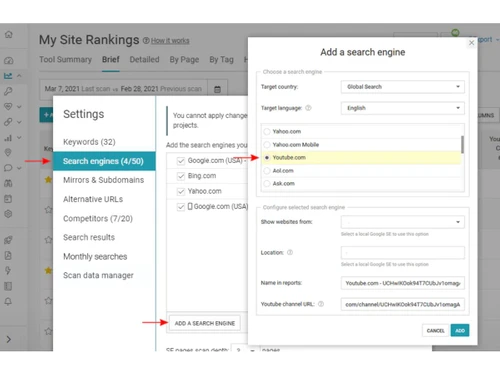Open the home icon in left sidebar
The image size is (500, 375).
tap(9, 34)
